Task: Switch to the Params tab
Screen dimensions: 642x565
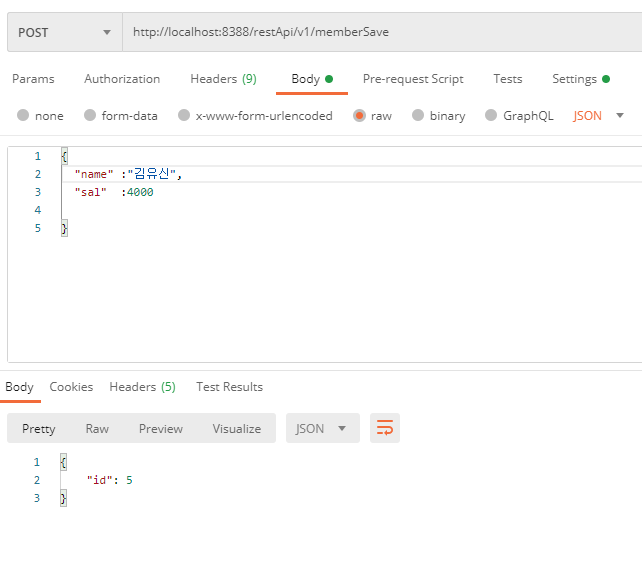Action: (x=33, y=79)
